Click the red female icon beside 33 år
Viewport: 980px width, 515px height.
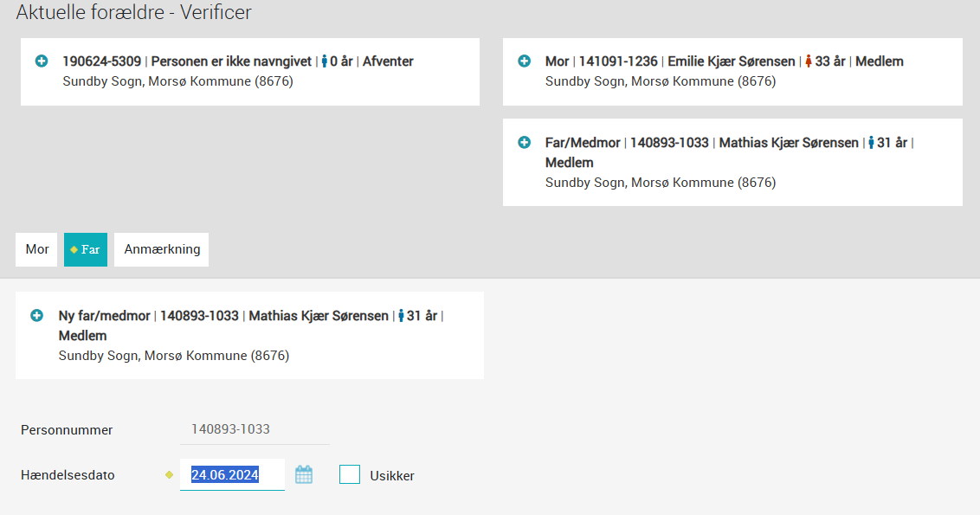(809, 61)
